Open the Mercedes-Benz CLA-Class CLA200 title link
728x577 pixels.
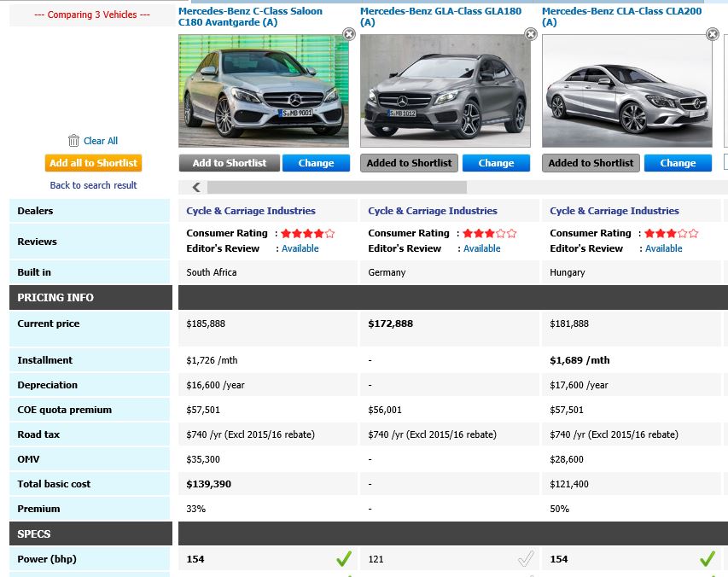coord(621,17)
